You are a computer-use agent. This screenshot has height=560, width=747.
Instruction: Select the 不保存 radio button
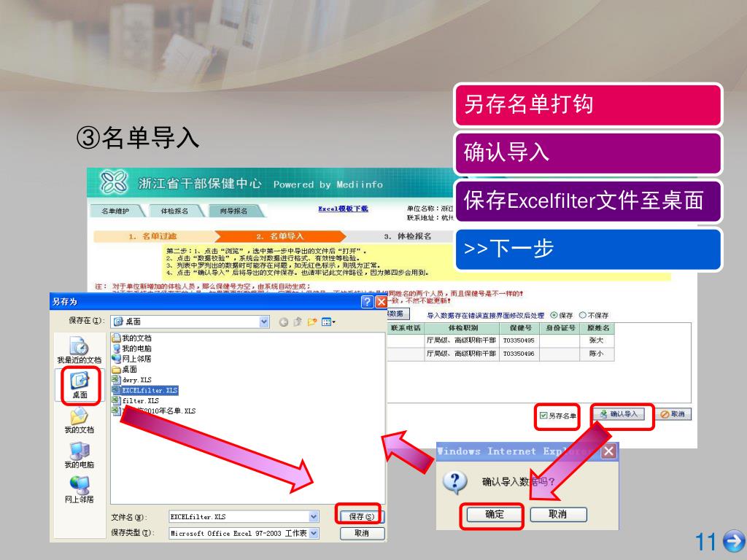coord(582,315)
